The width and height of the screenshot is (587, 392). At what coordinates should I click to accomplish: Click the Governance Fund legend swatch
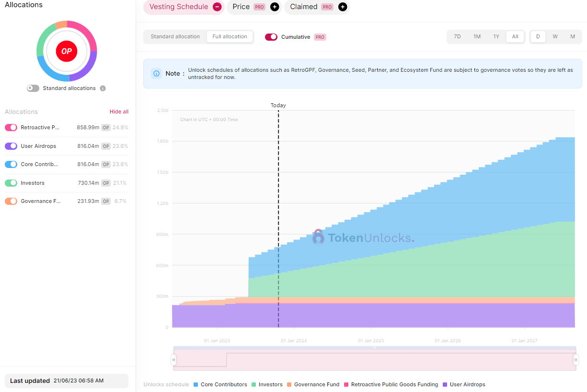[289, 384]
